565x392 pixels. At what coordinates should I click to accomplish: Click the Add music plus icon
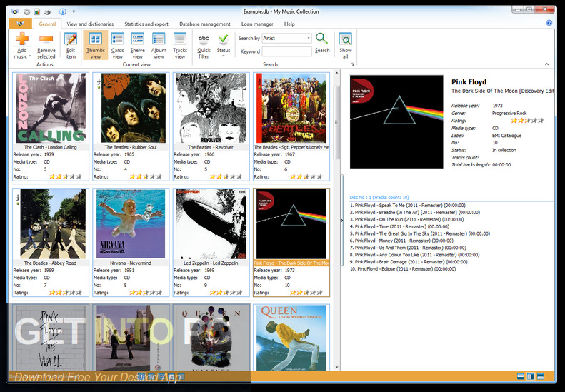pos(22,39)
